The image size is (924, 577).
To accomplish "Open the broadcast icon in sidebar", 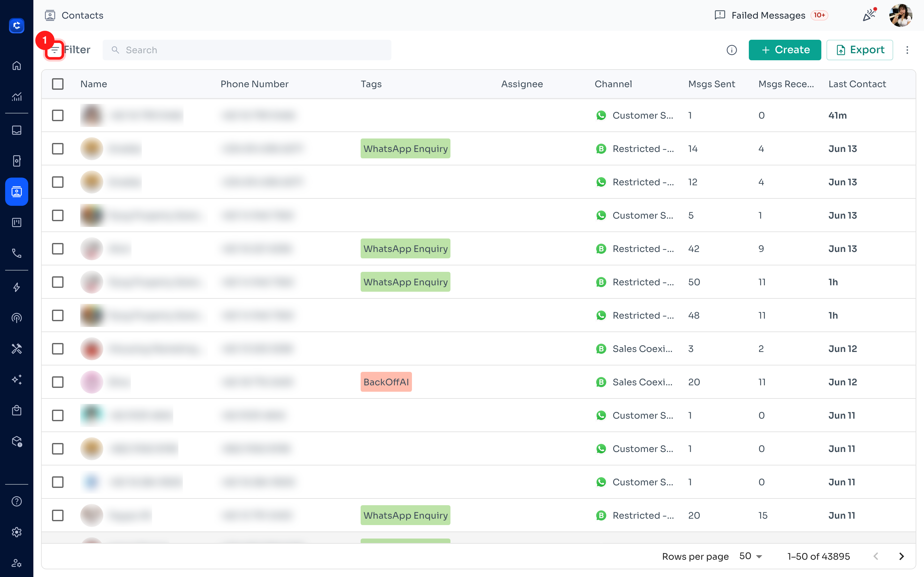I will pyautogui.click(x=16, y=318).
